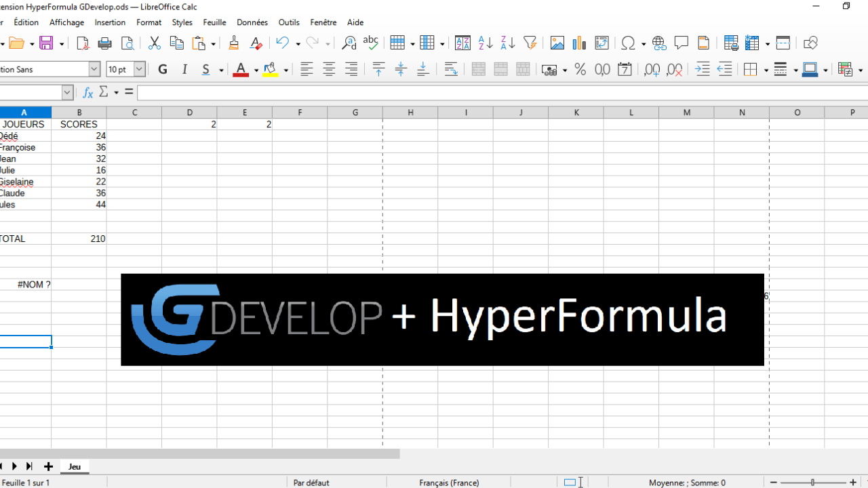Image resolution: width=868 pixels, height=488 pixels.
Task: Open the font size dropdown
Action: point(138,69)
